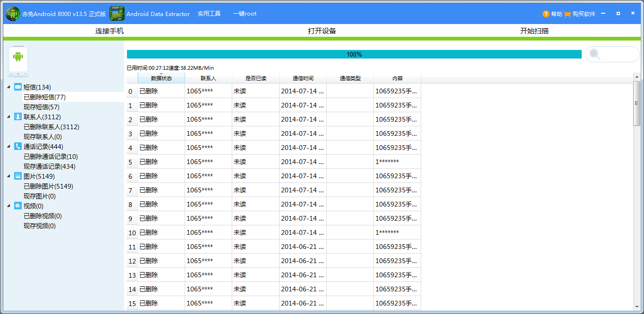Select the 通话记录 phone icon in tree
The height and width of the screenshot is (314, 644).
18,147
